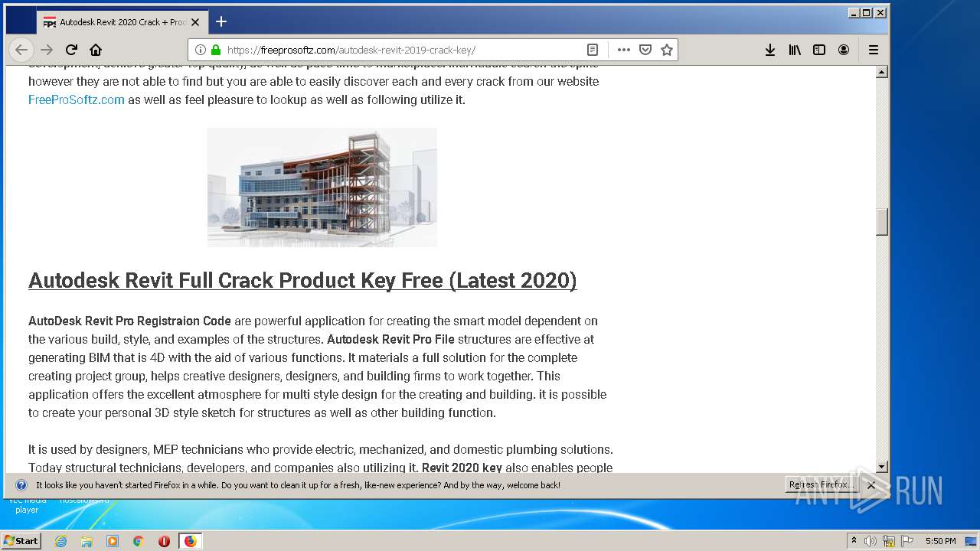Click the green padlock connection icon

[216, 50]
